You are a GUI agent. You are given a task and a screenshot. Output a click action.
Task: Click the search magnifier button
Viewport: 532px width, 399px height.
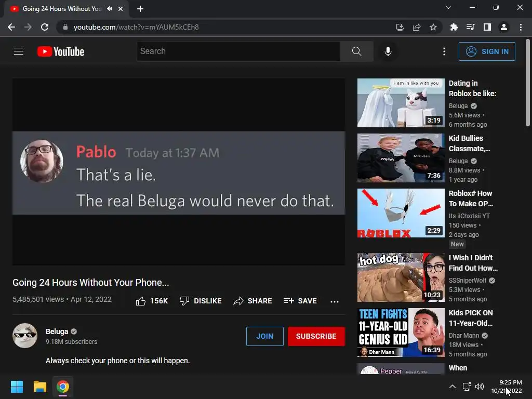(x=356, y=51)
